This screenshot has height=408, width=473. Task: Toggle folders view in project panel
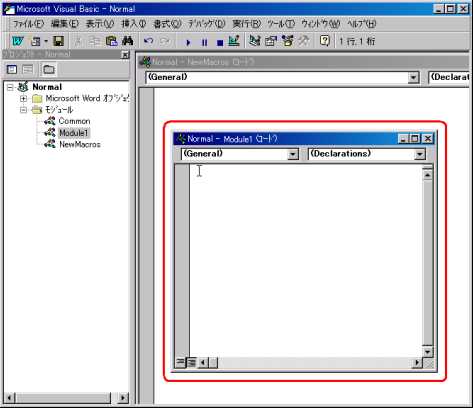[49, 69]
